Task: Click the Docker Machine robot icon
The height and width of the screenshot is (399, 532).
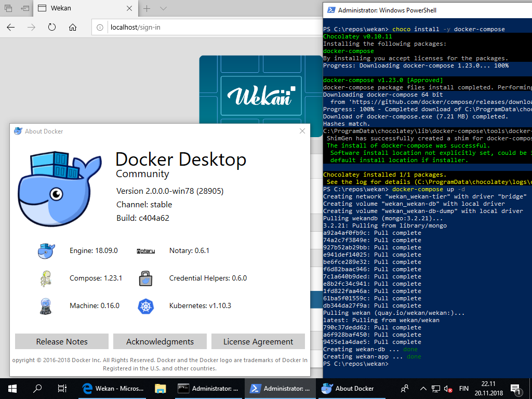Action: (46, 306)
